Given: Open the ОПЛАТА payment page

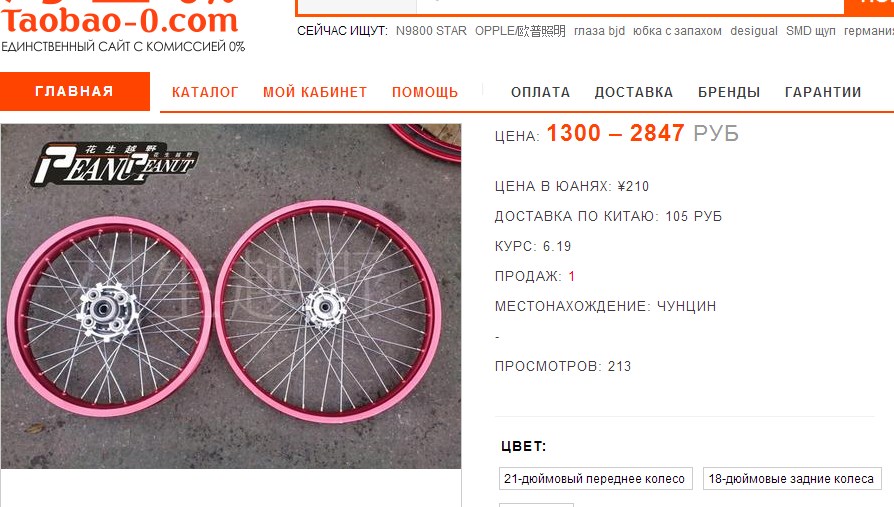Looking at the screenshot, I should click(541, 92).
